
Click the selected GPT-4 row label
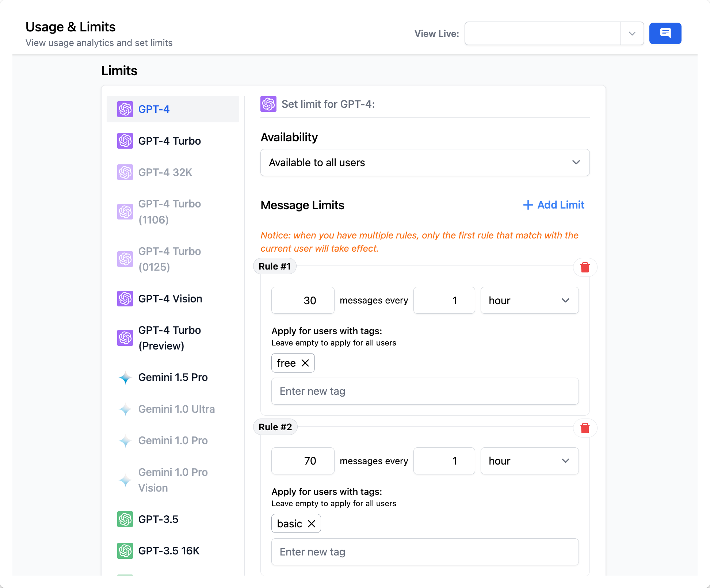click(x=154, y=109)
